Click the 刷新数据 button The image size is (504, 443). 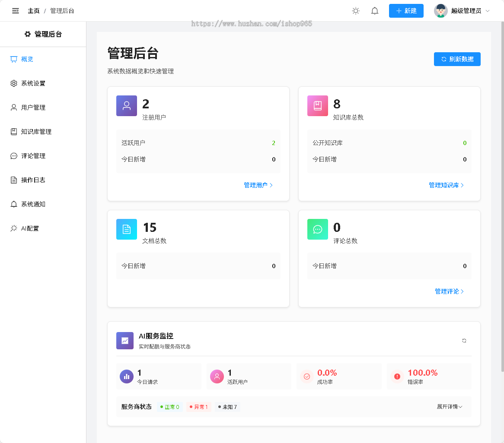pos(457,59)
